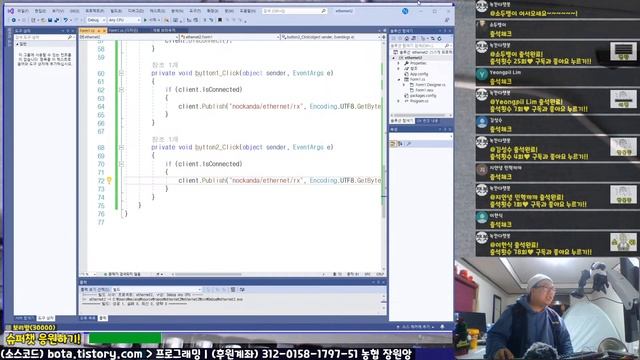Click the categorized icon in Properties panel
Image resolution: width=640 pixels, height=360 pixels.
393,144
